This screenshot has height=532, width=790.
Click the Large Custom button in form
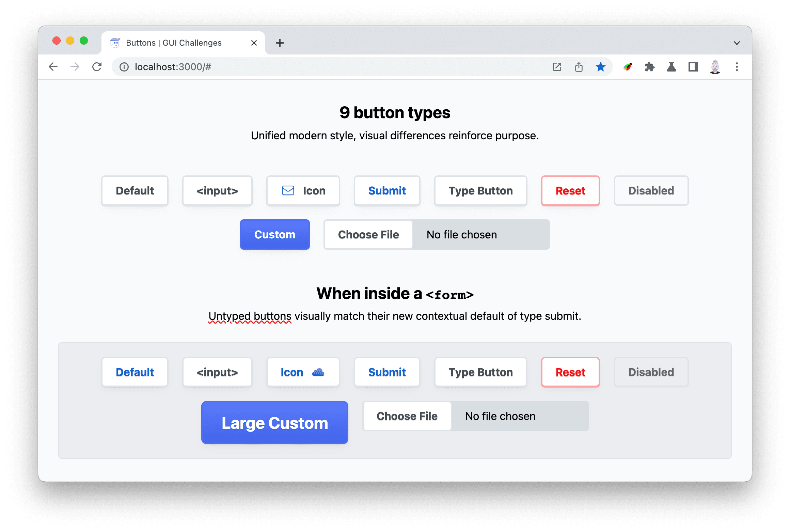coord(275,422)
